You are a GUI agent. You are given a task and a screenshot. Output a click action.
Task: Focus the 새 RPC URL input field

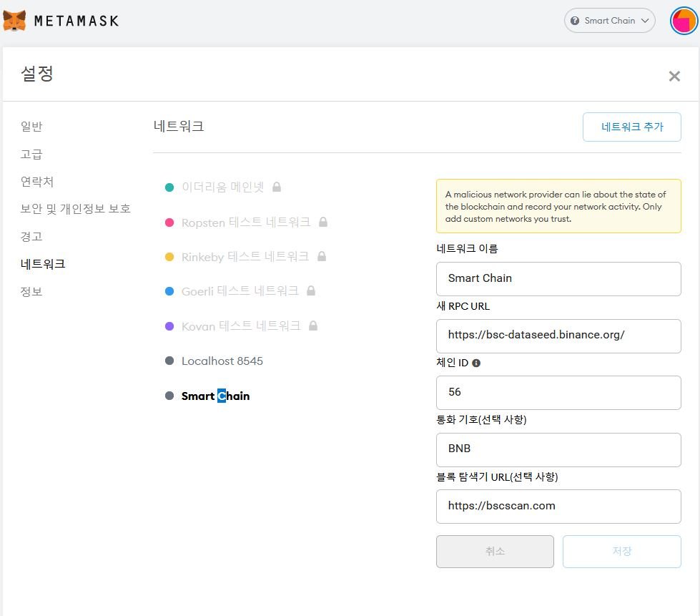(x=558, y=336)
